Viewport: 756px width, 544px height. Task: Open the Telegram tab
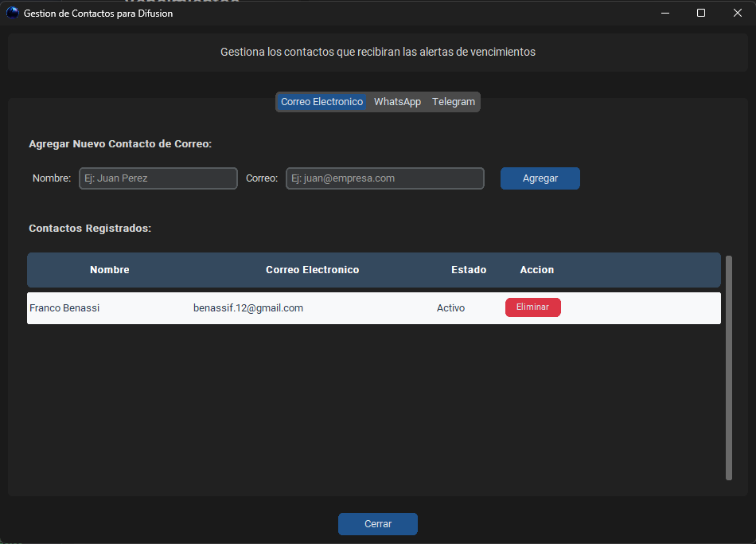tap(454, 102)
